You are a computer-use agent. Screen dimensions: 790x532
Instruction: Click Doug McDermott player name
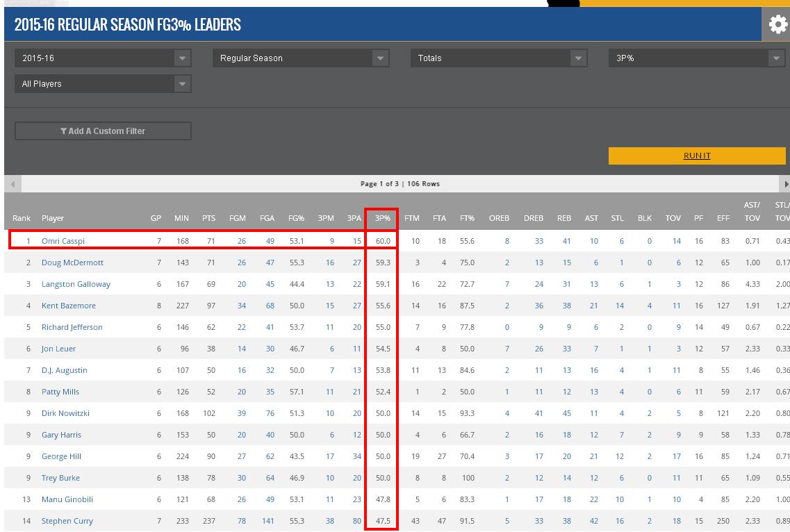pos(72,263)
